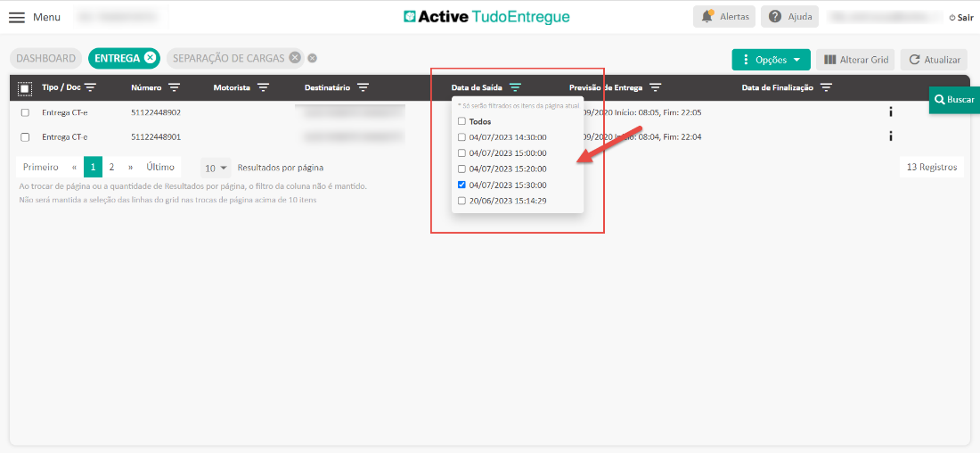This screenshot has width=980, height=453.
Task: Open filter icon for Número column
Action: coord(175,87)
